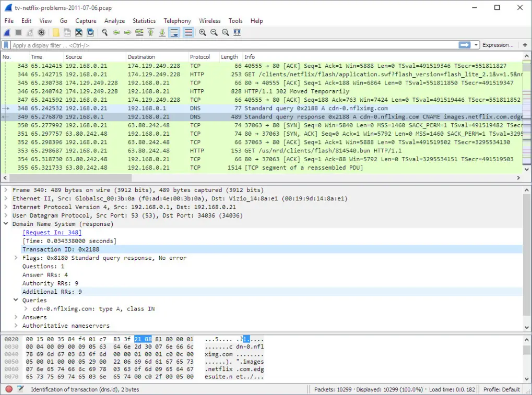Zoom in on packet text
Viewport: 532px width, 395px height.
click(x=203, y=32)
